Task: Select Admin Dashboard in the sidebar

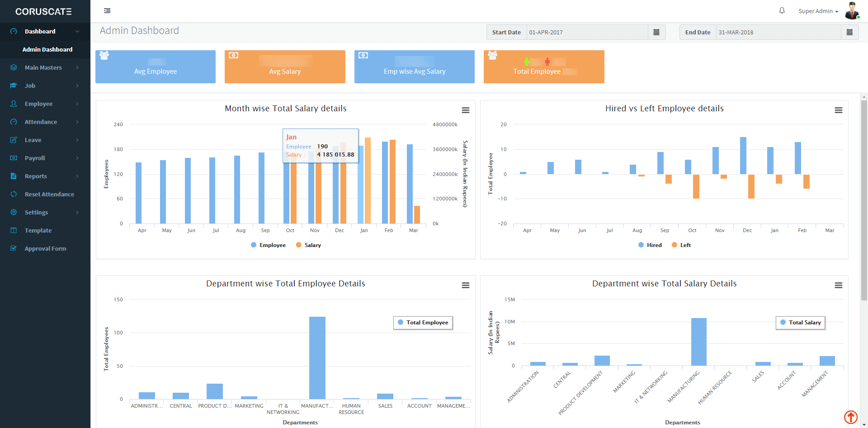Action: [x=47, y=49]
